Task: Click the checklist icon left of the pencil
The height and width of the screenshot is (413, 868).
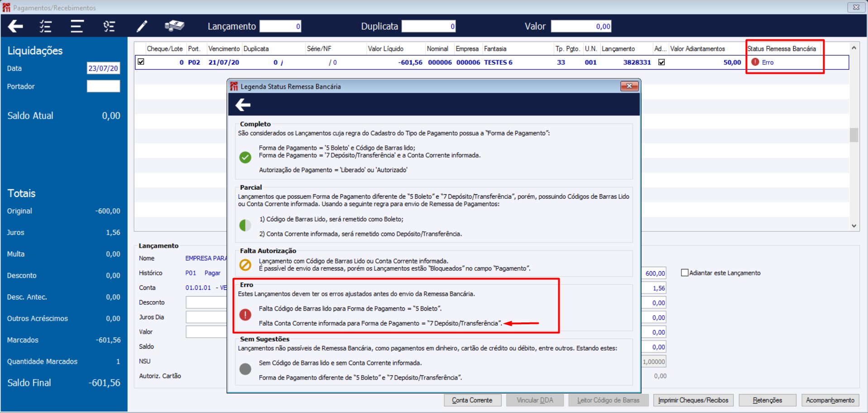Action: [109, 26]
